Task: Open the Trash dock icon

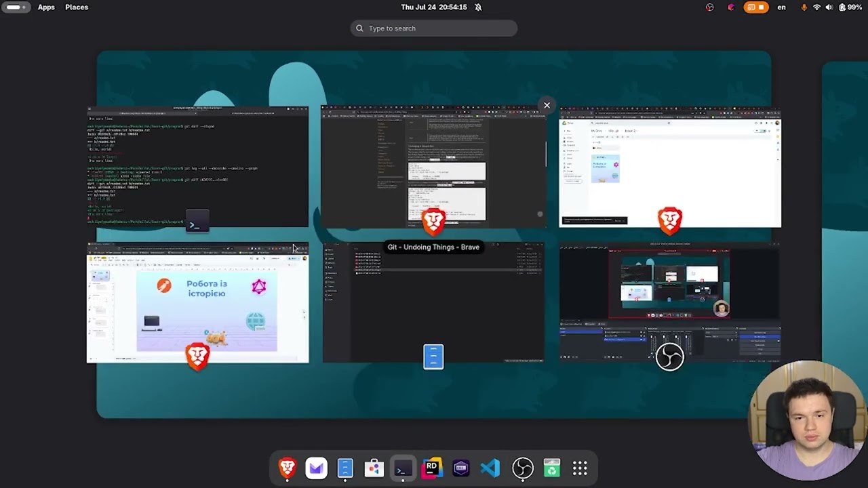Action: pyautogui.click(x=552, y=468)
